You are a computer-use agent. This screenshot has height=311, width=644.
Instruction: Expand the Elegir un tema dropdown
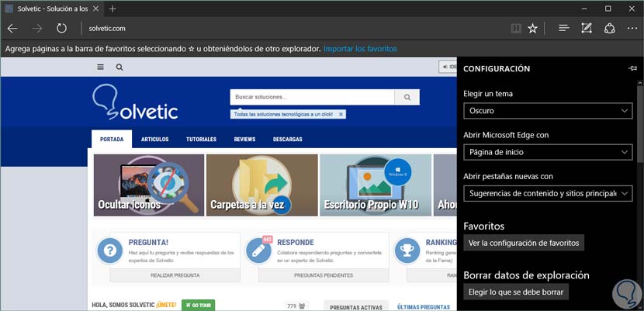tap(548, 111)
